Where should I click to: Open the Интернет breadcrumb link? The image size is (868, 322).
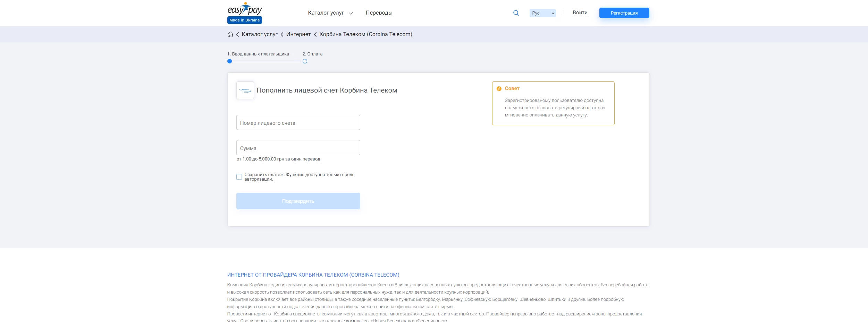[x=298, y=34]
